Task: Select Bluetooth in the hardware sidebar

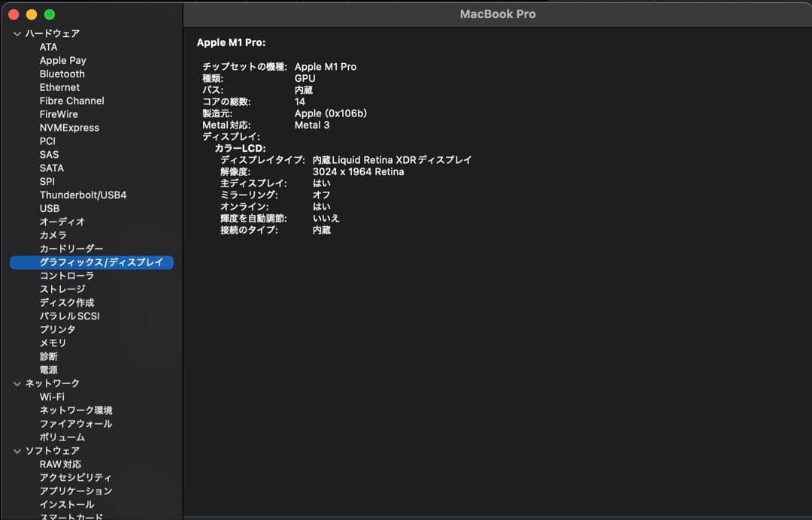Action: pyautogui.click(x=62, y=74)
